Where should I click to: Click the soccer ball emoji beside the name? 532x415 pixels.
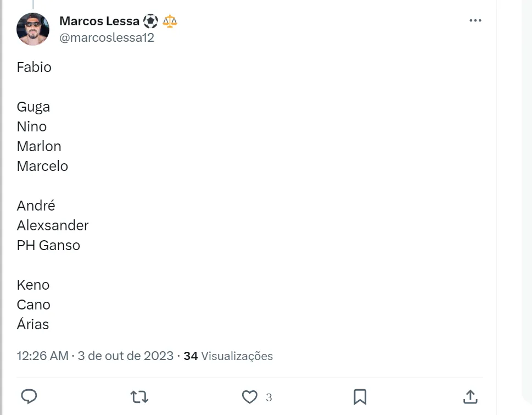coord(150,21)
